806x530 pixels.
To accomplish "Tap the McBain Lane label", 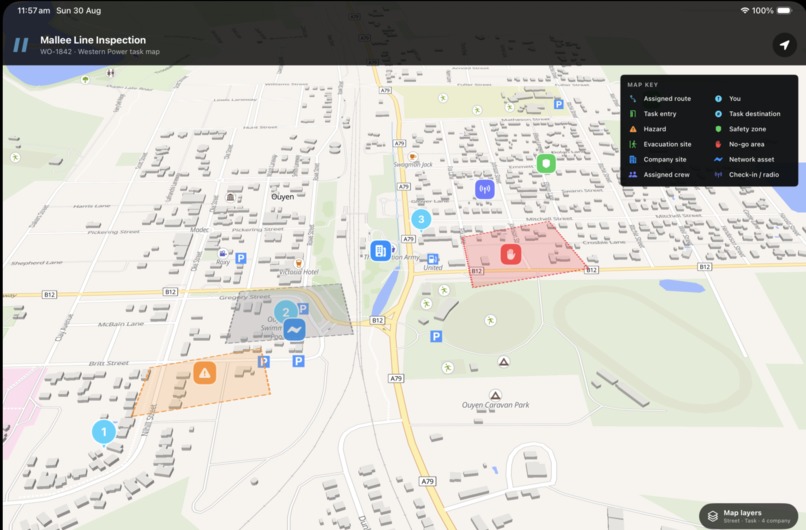I will pos(121,324).
